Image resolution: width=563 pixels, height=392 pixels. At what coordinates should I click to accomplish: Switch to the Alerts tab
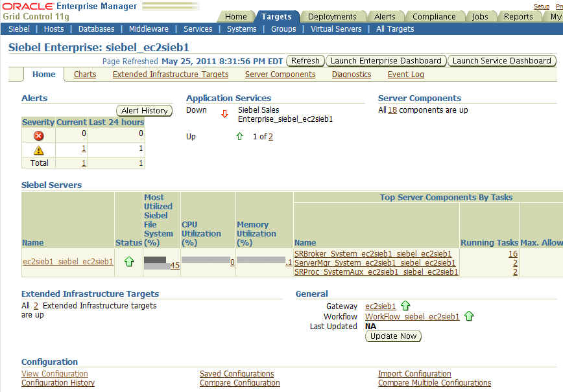[x=385, y=16]
